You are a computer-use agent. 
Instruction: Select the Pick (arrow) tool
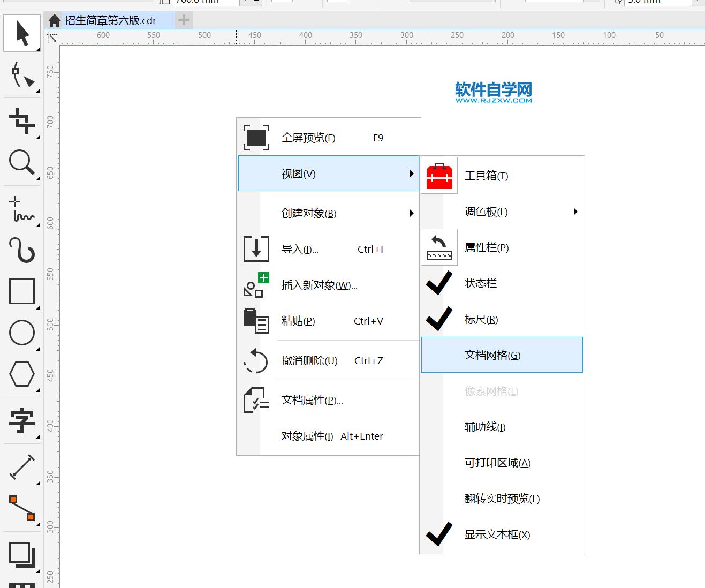(x=22, y=33)
